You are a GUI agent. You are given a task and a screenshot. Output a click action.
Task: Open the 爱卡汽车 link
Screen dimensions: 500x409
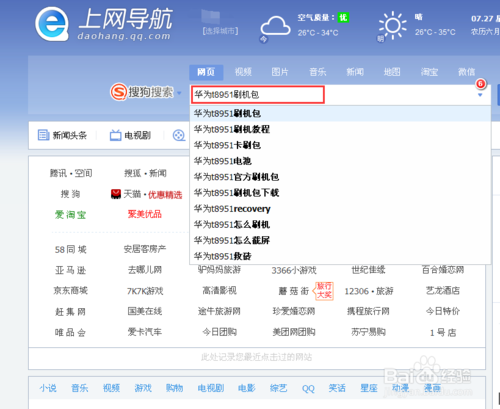tap(145, 332)
